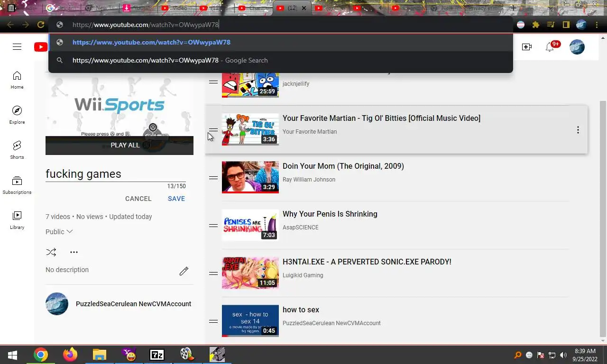
Task: Shuffle the playlist
Action: 51,252
